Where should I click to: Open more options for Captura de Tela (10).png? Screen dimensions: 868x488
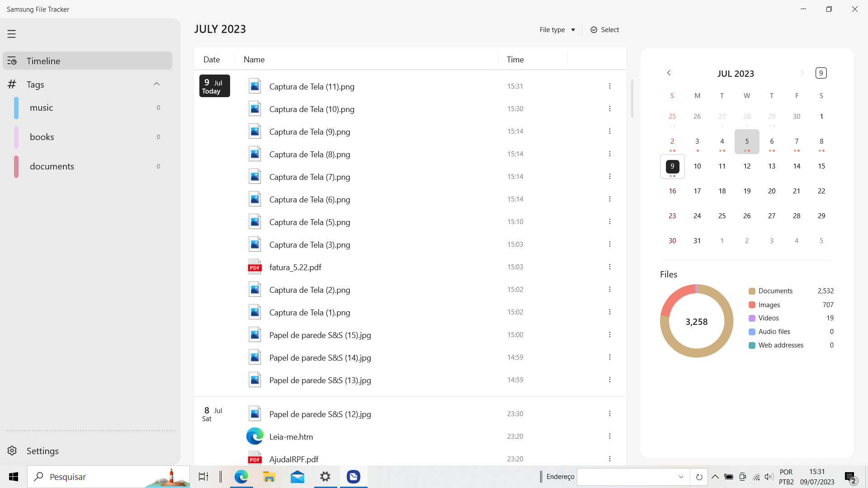[x=609, y=108]
